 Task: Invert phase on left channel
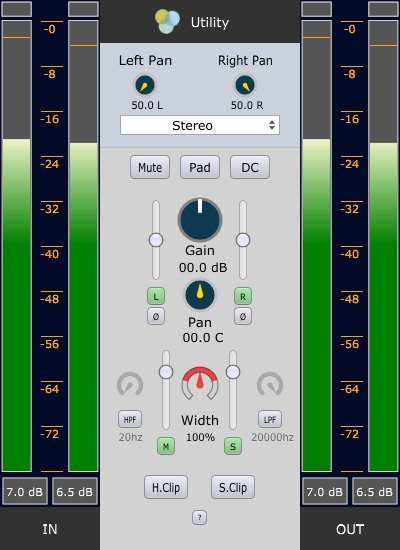pos(156,316)
